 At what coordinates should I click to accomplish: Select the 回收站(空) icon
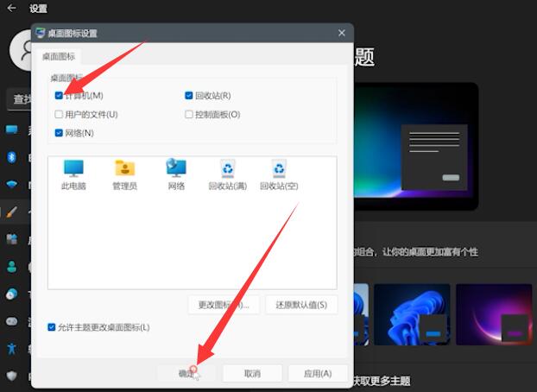pos(279,175)
